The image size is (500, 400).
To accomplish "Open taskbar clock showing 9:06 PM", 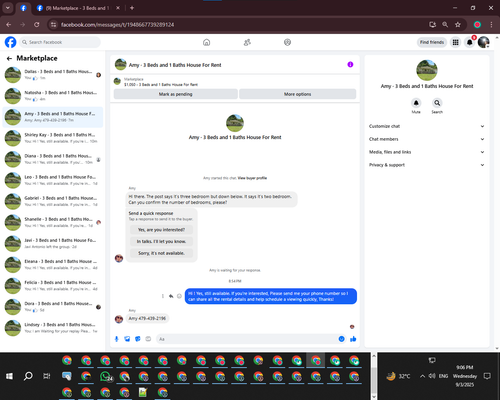I will click(x=465, y=376).
